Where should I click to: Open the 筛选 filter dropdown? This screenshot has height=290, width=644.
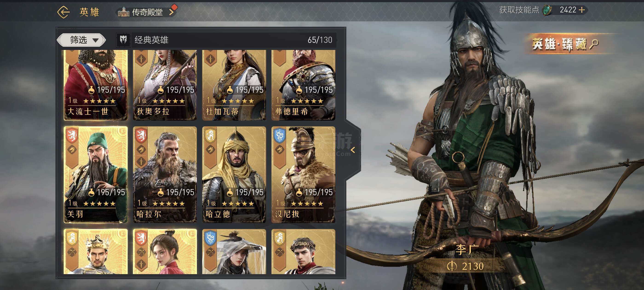click(81, 40)
